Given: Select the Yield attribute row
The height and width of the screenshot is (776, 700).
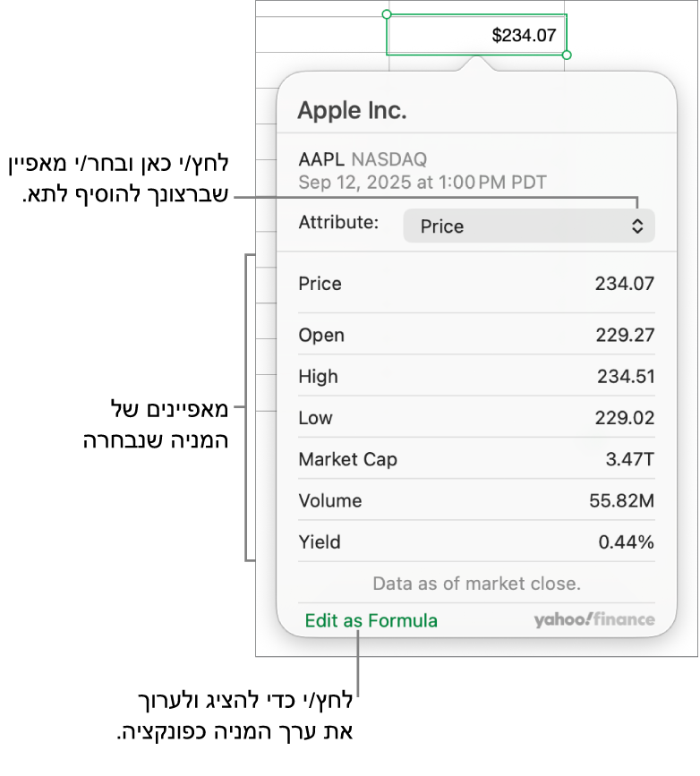Looking at the screenshot, I should pyautogui.click(x=476, y=541).
